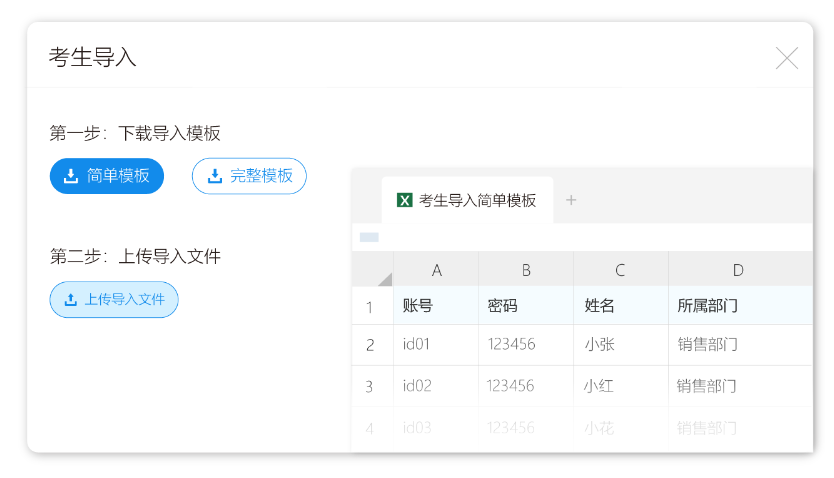This screenshot has height=478, width=834.
Task: Select column C header
Action: coord(620,270)
